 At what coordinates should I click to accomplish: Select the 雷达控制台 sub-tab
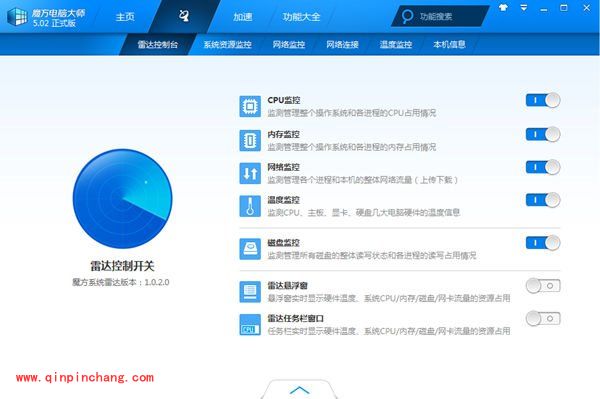[x=158, y=44]
